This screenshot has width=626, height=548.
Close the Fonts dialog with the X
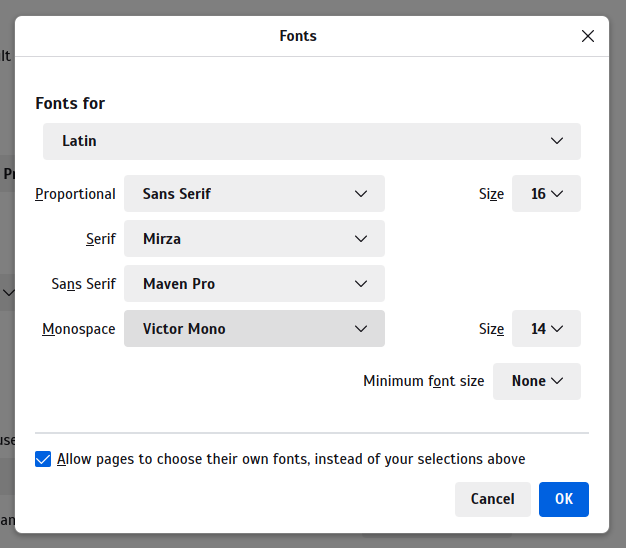588,36
